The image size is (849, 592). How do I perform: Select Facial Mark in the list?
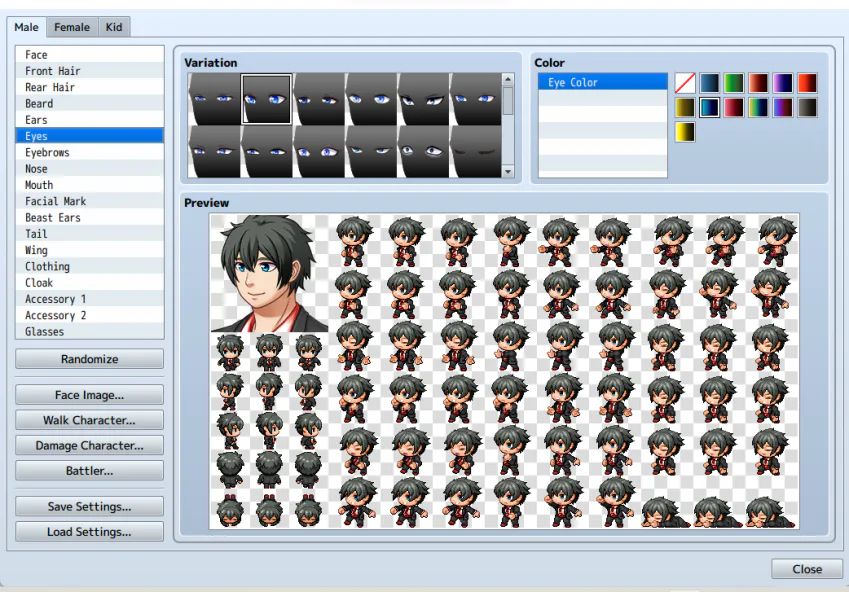[90, 201]
